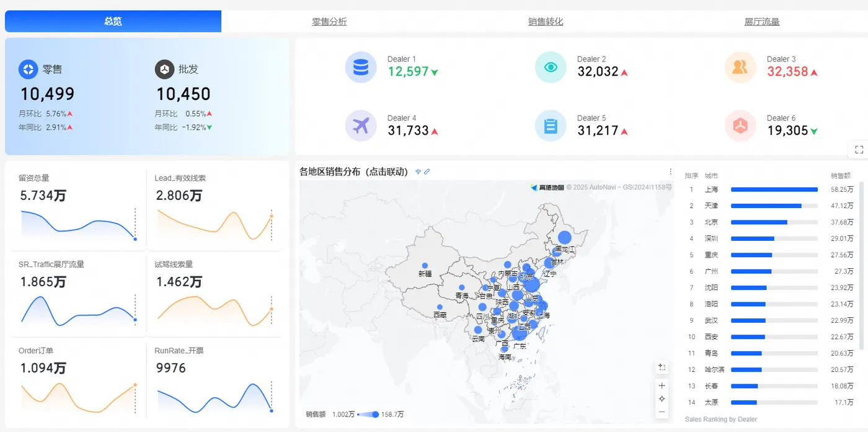Select the 广州 ranking row
868x432 pixels.
[x=769, y=271]
